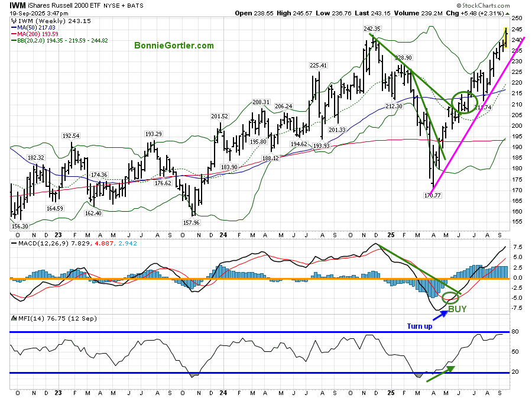Click the yellow highlighted latest weekly candle
This screenshot has width=532, height=398.
point(505,37)
